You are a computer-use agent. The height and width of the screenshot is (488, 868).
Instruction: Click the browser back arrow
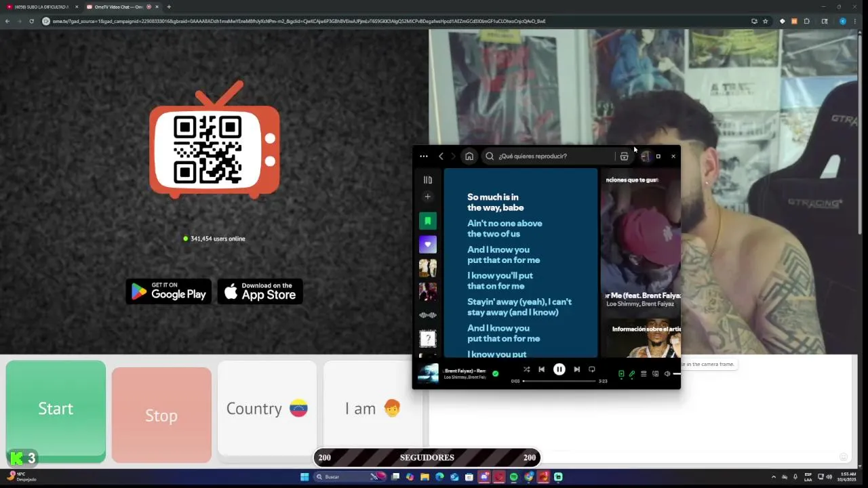[7, 21]
